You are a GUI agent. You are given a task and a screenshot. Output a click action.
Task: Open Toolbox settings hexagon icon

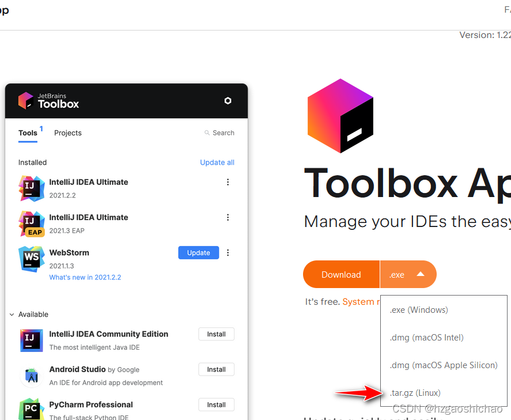click(228, 101)
